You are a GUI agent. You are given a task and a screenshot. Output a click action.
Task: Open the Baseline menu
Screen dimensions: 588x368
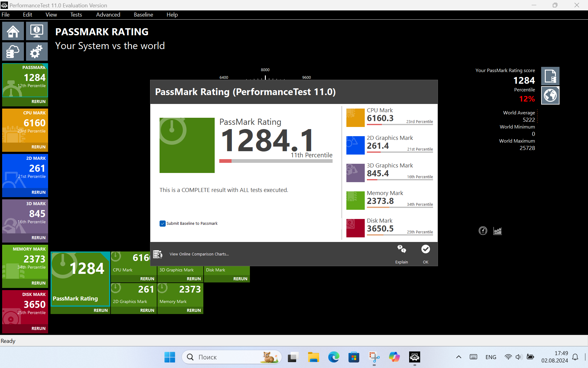click(143, 15)
